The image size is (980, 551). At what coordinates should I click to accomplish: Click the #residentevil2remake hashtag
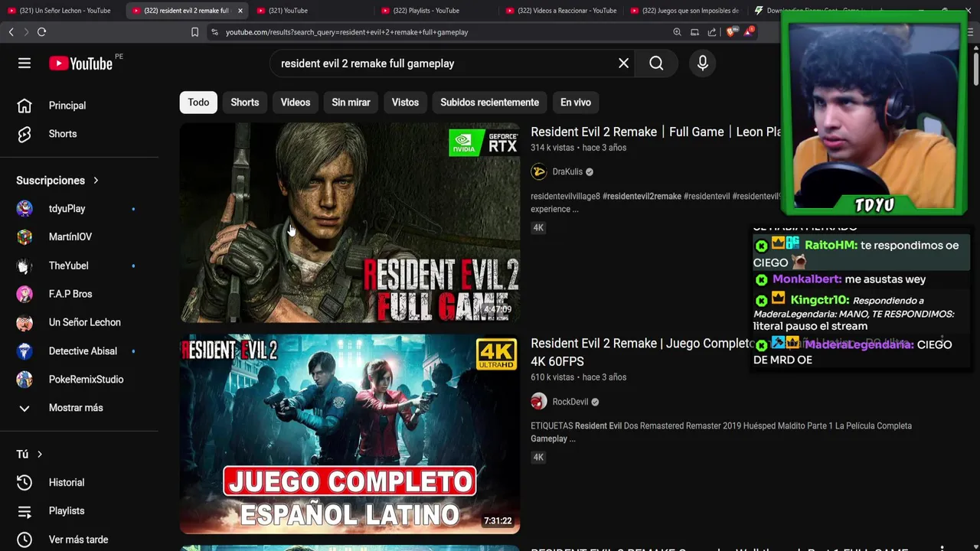(x=642, y=197)
